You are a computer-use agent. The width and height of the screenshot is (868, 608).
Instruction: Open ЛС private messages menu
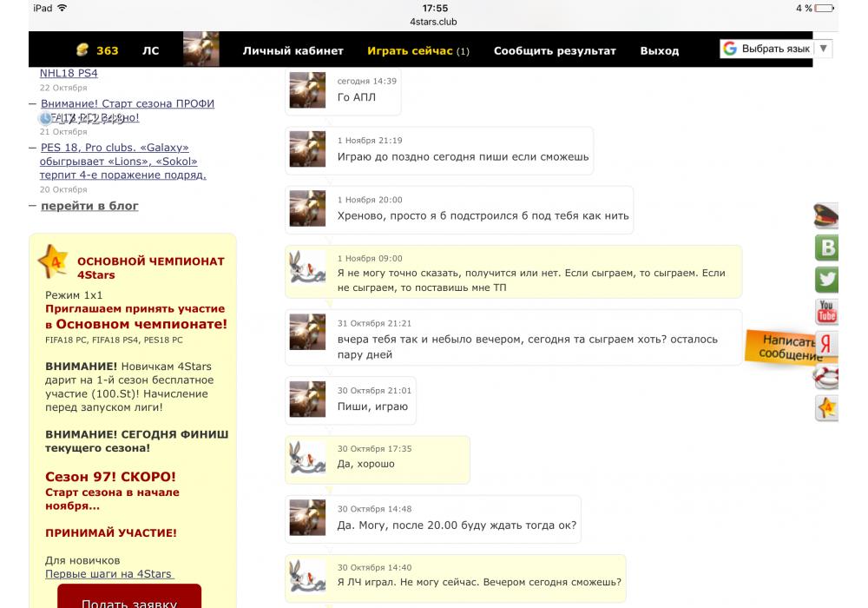[150, 50]
